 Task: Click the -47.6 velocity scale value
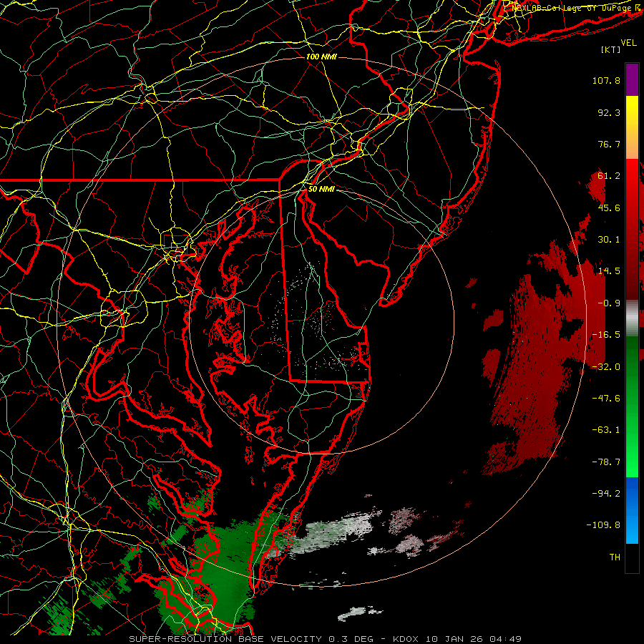606,399
